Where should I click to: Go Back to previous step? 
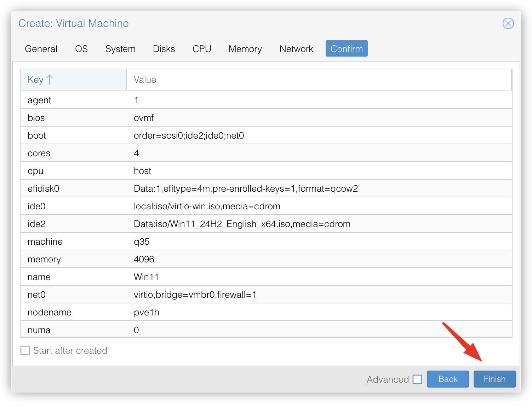click(x=448, y=379)
